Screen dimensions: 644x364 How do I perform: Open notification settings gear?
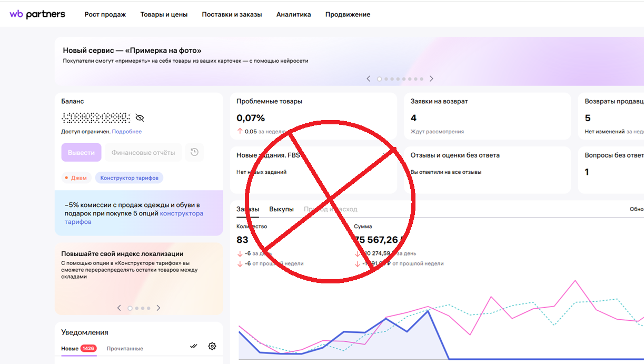[x=212, y=346]
